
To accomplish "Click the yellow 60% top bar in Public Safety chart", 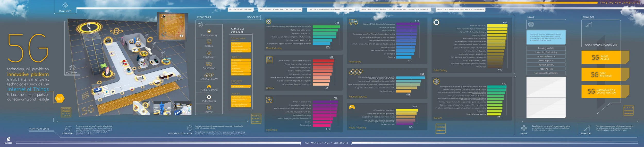I will point(497,25).
